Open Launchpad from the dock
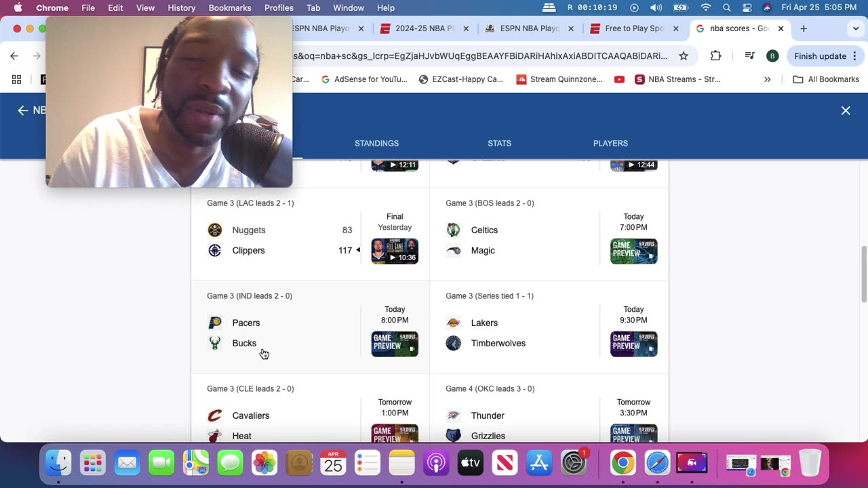Screen dimensions: 868x488 coord(92,464)
